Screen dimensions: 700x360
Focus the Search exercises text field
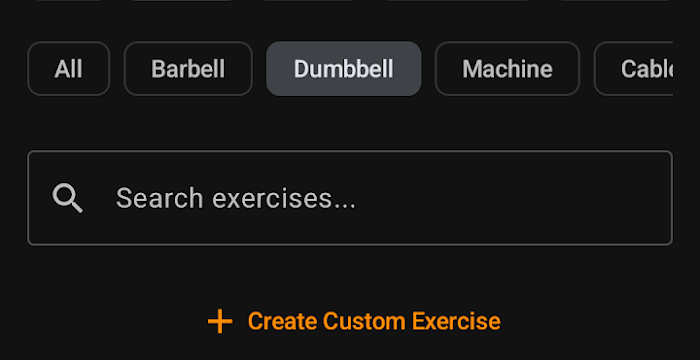click(350, 198)
